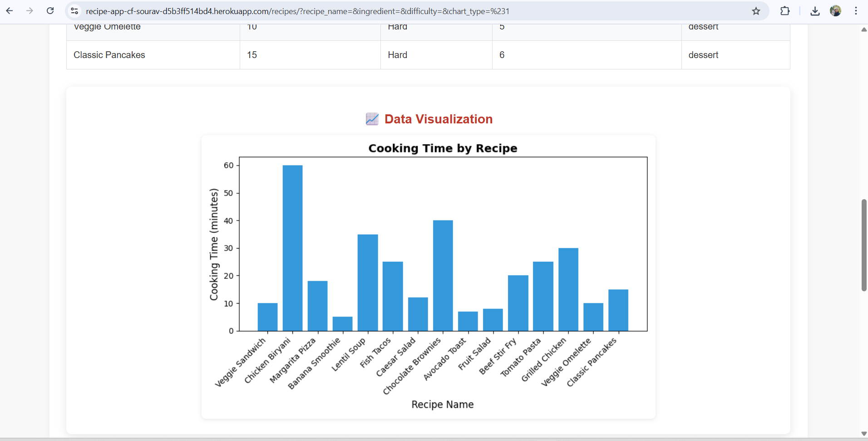Bookmark this page with the star icon
Image resolution: width=868 pixels, height=441 pixels.
755,11
